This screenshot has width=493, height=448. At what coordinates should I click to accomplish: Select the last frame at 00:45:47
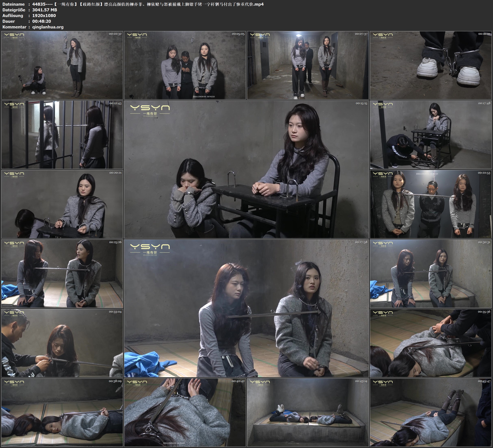[x=431, y=412]
